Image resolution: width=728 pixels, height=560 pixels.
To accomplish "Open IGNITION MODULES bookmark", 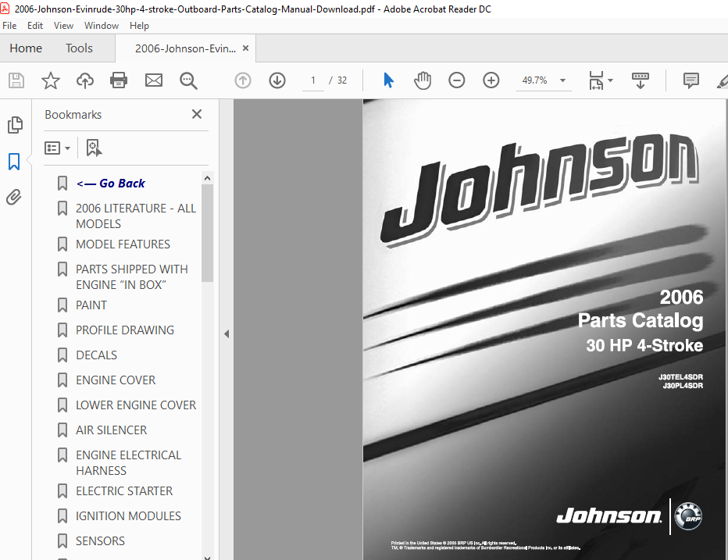I will pyautogui.click(x=129, y=516).
